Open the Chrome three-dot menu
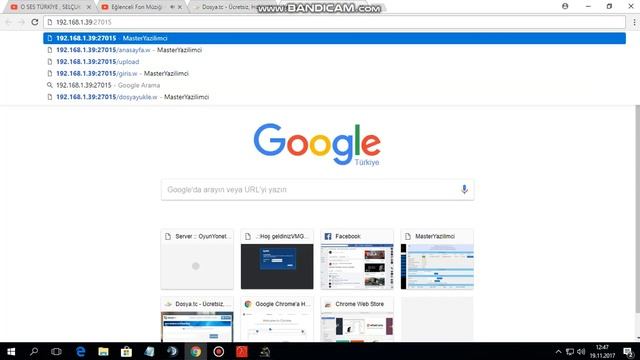Image resolution: width=640 pixels, height=360 pixels. pyautogui.click(x=634, y=22)
